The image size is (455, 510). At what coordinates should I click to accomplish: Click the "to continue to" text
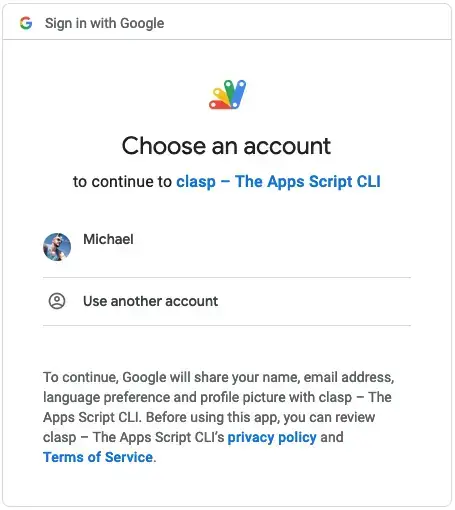pos(122,182)
